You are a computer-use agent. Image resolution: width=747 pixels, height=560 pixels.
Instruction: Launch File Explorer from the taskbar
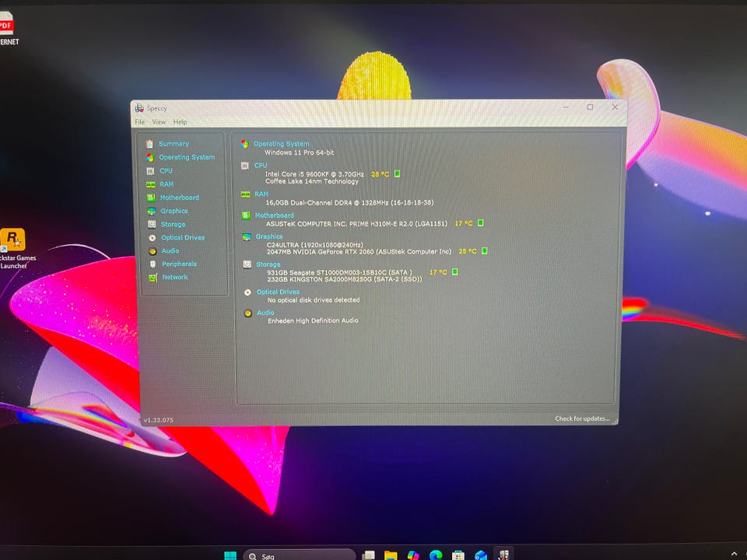391,555
